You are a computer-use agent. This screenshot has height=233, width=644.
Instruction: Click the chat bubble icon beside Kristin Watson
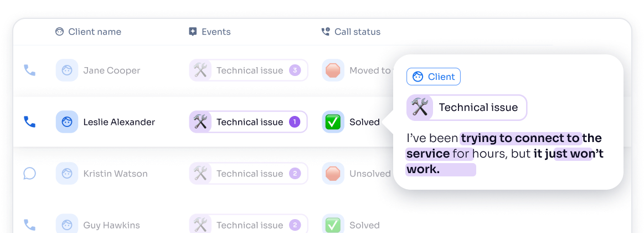pyautogui.click(x=29, y=174)
